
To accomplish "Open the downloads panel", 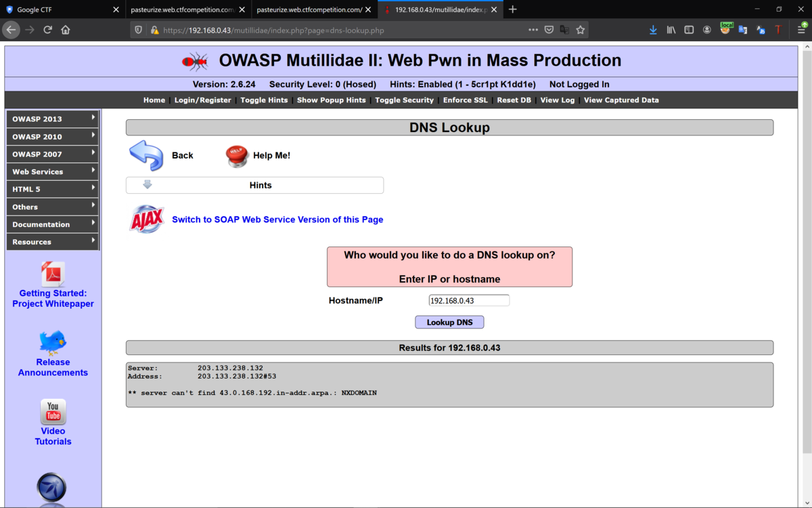I will click(653, 30).
